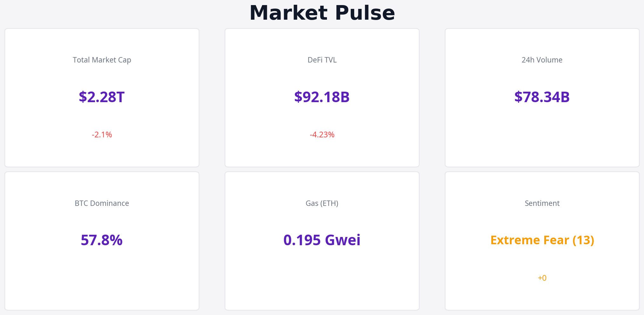Click the 0.195 Gwei value
Viewport: 644px width, 315px height.
[322, 240]
